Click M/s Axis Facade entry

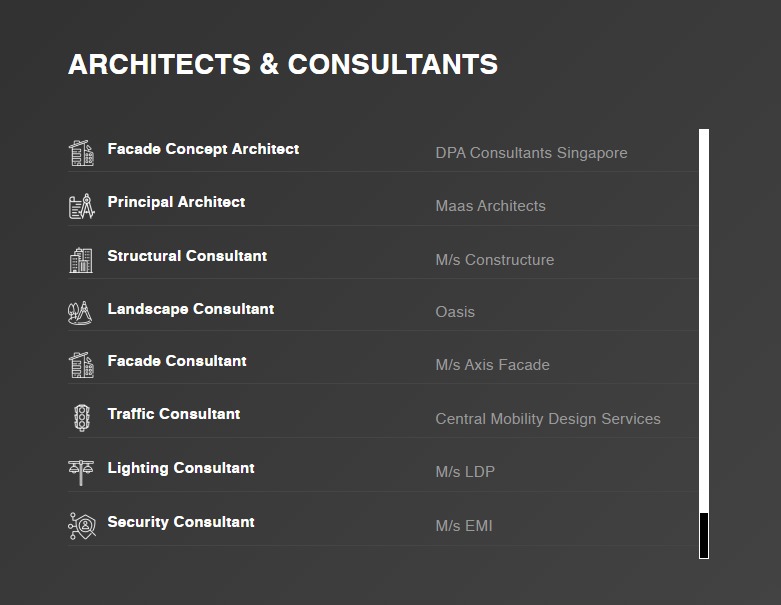point(493,365)
